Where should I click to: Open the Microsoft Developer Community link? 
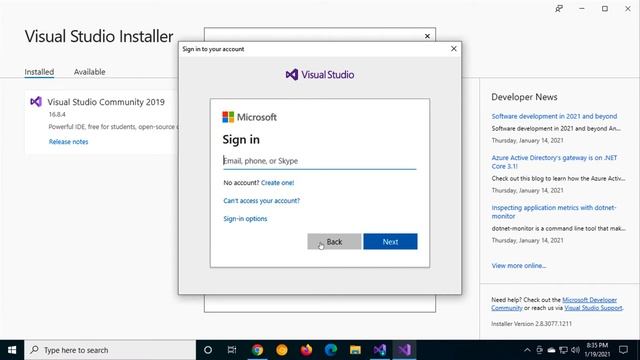point(554,304)
